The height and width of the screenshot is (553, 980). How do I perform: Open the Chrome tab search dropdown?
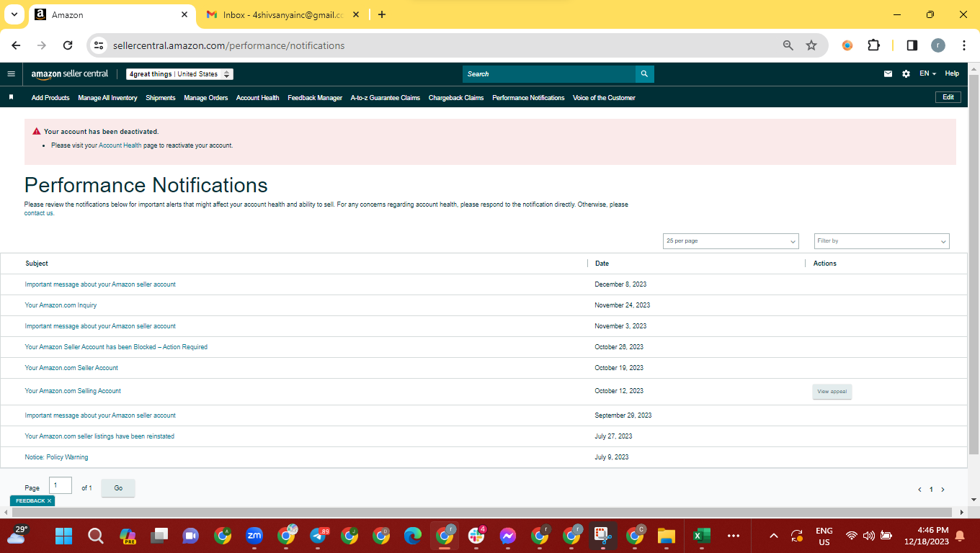click(x=14, y=14)
